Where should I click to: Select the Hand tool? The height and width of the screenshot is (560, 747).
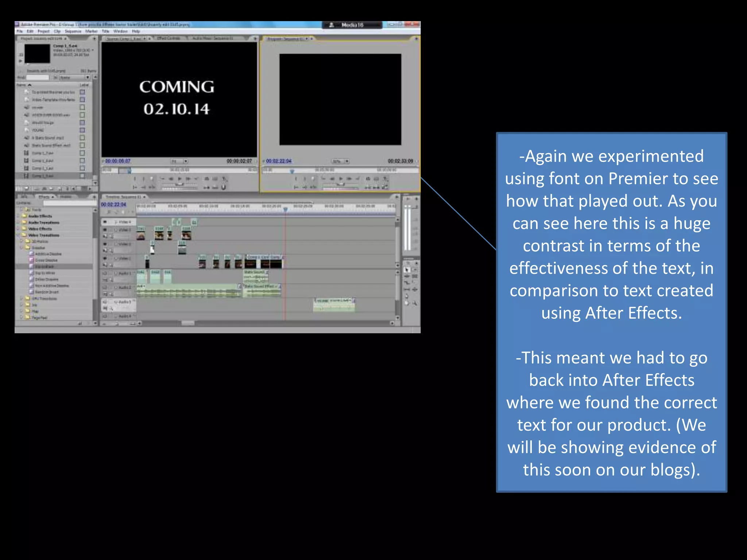pos(407,303)
